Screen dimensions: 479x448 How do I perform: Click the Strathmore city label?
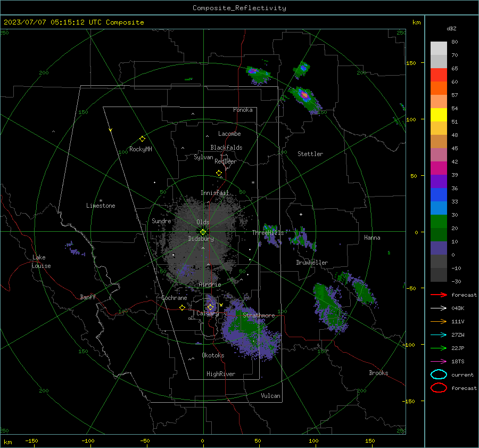point(259,315)
